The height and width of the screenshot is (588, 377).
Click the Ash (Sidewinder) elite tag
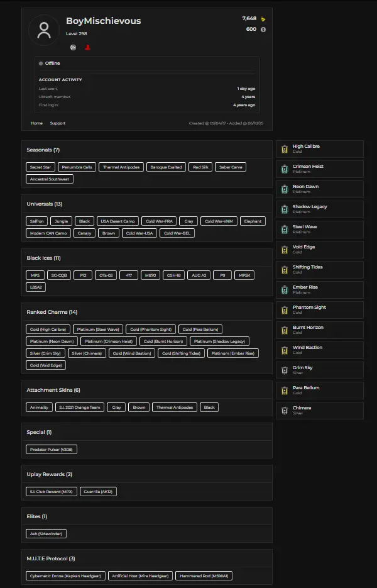(x=46, y=534)
